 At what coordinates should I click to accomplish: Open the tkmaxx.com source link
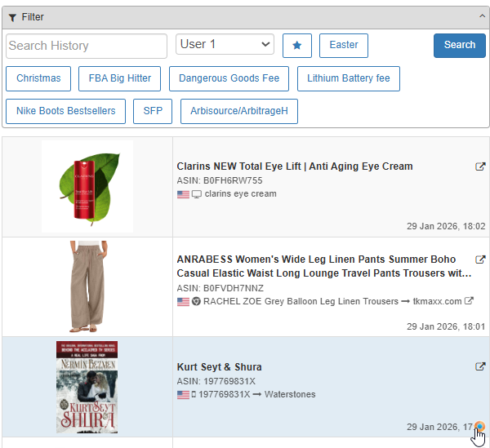(x=437, y=302)
